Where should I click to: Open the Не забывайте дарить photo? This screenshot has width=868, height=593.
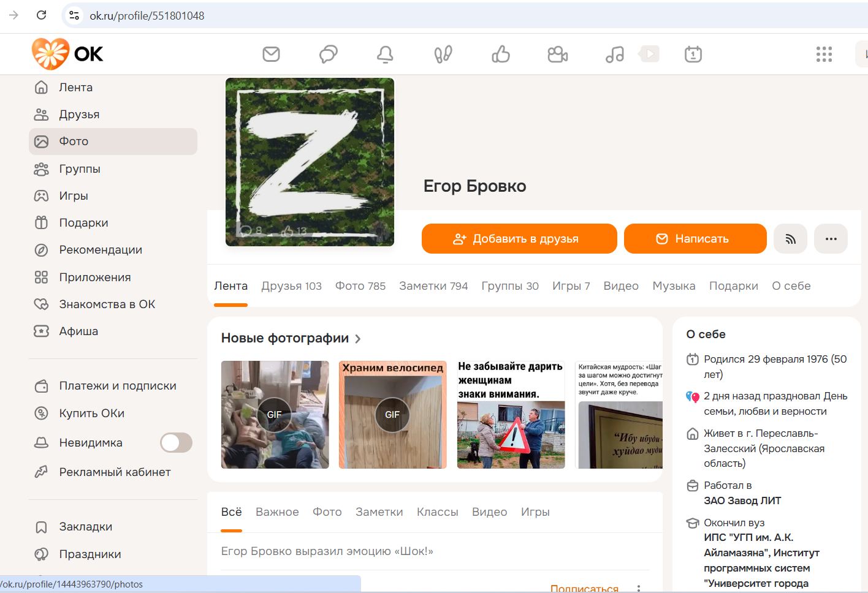511,415
